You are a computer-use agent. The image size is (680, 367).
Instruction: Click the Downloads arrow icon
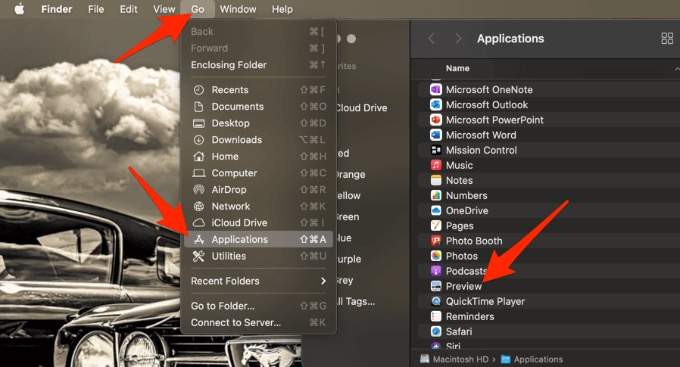[199, 140]
